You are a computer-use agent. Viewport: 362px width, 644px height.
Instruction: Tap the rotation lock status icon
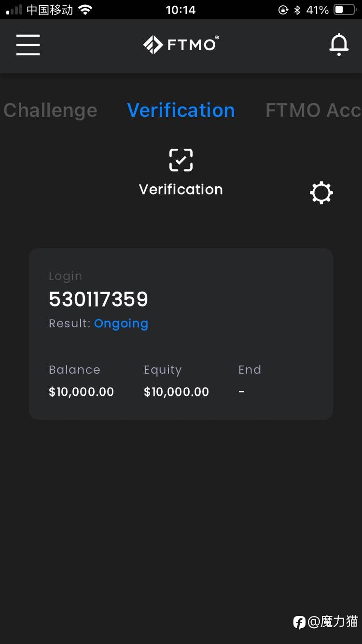click(283, 10)
